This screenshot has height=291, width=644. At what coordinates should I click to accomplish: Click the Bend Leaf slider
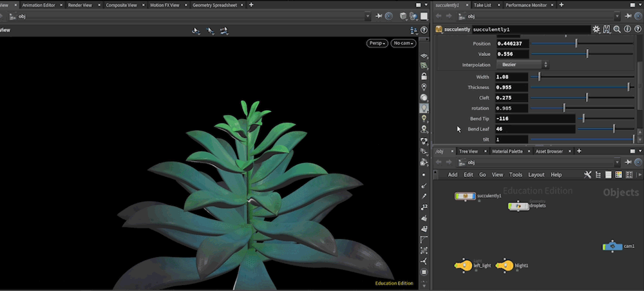(x=605, y=129)
